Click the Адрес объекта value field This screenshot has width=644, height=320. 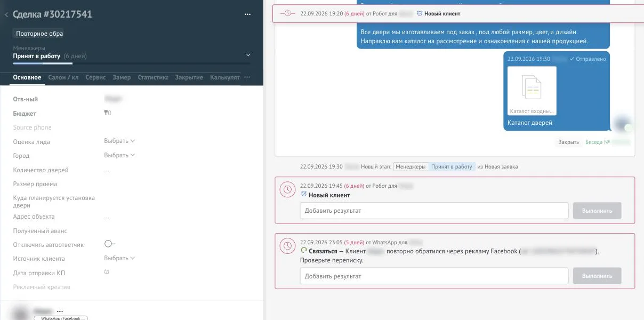tap(107, 217)
